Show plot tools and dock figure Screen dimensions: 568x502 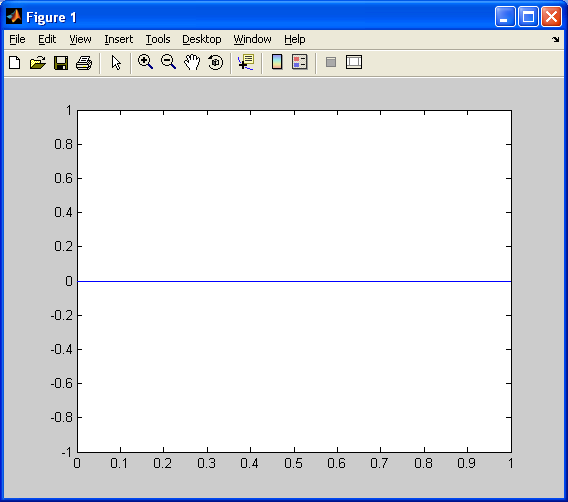pyautogui.click(x=354, y=62)
